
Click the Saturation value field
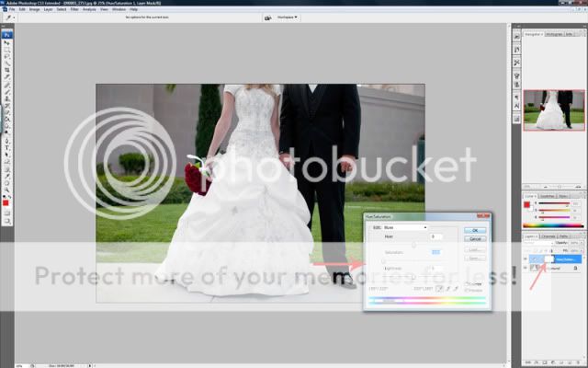click(x=435, y=252)
